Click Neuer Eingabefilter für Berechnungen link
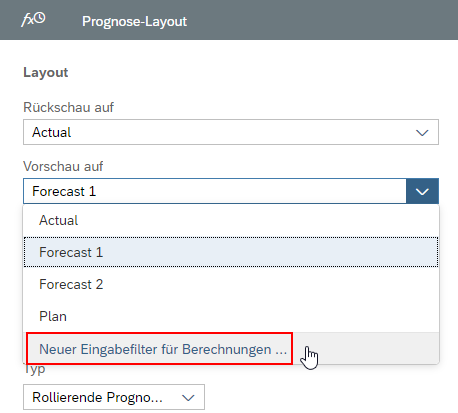Screen dimensions: 458x413 163,349
